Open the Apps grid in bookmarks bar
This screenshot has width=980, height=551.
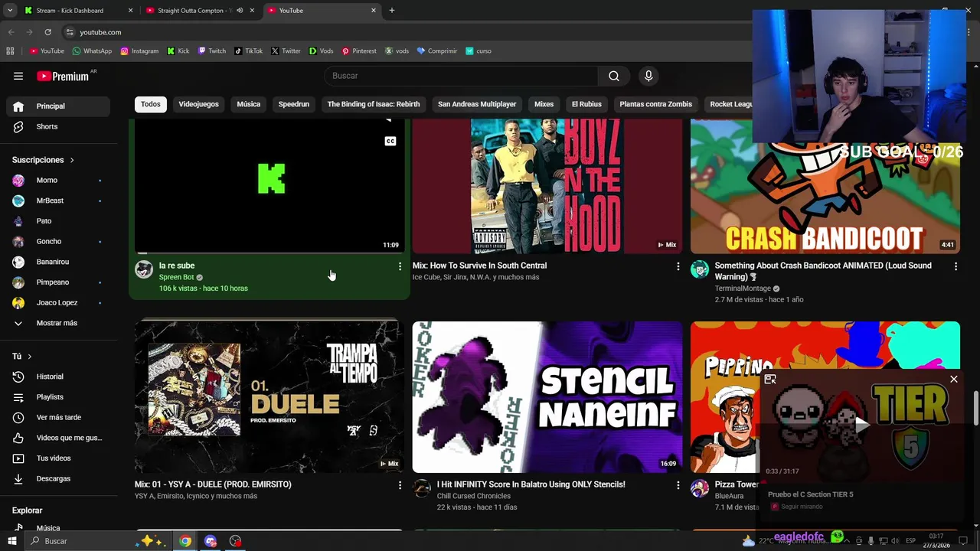click(x=10, y=51)
